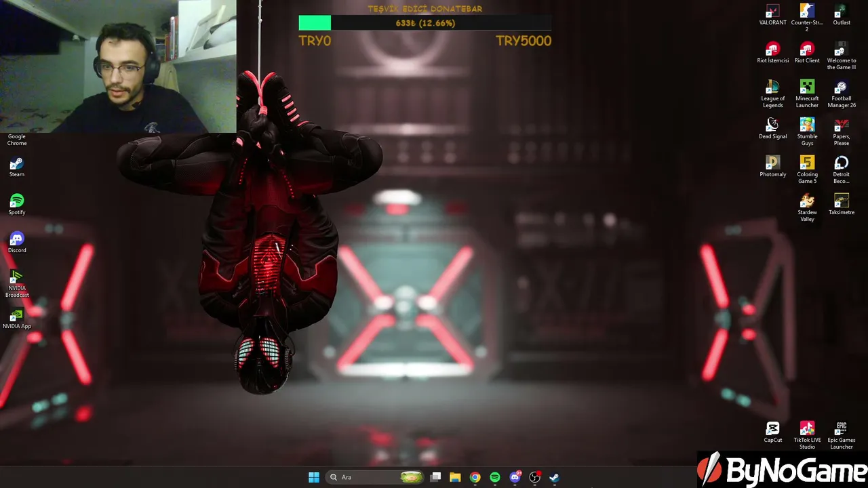Select the VALORANT desktop shortcut

[x=772, y=15]
